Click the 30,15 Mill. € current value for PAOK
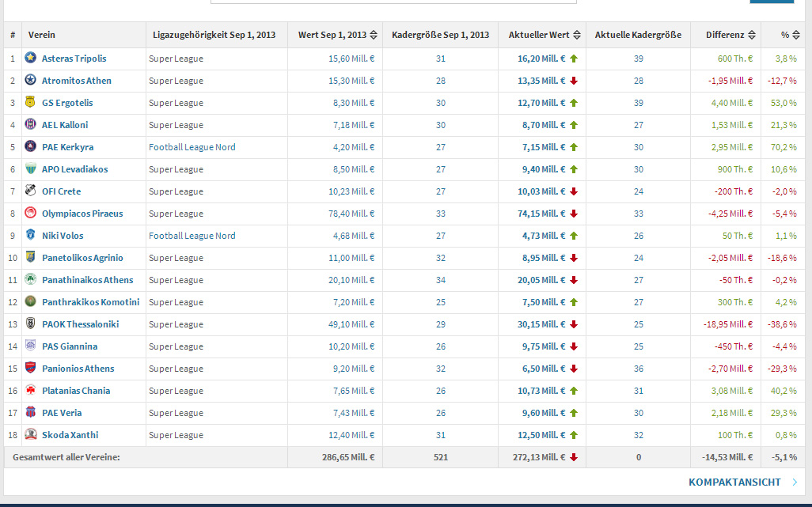The height and width of the screenshot is (507, 812). (541, 324)
